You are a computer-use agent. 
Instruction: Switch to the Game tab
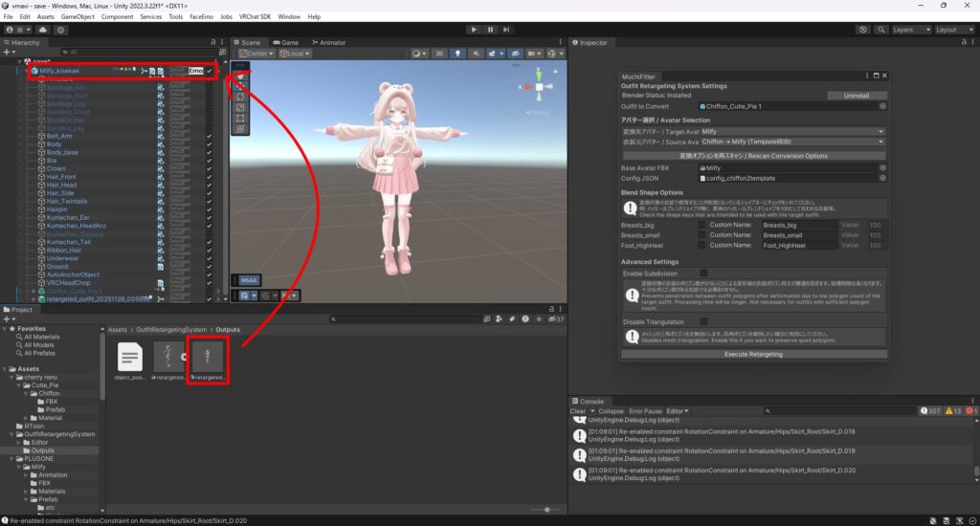pos(285,43)
